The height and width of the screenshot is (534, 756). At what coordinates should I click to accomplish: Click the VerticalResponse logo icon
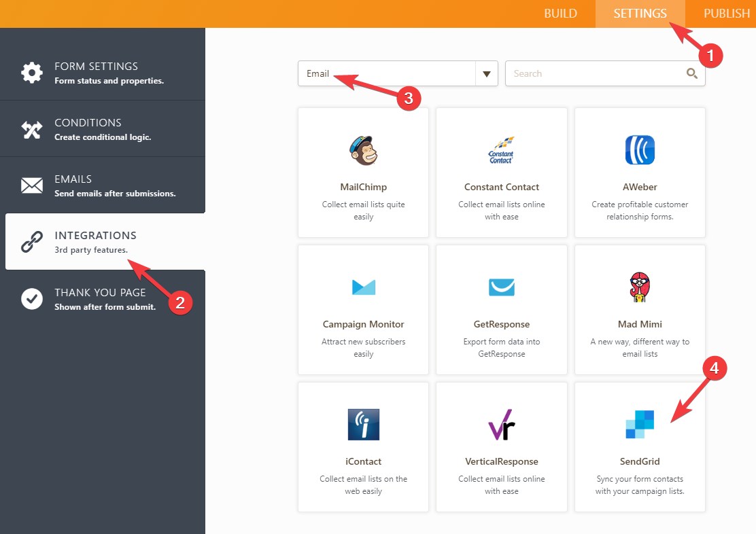click(502, 425)
